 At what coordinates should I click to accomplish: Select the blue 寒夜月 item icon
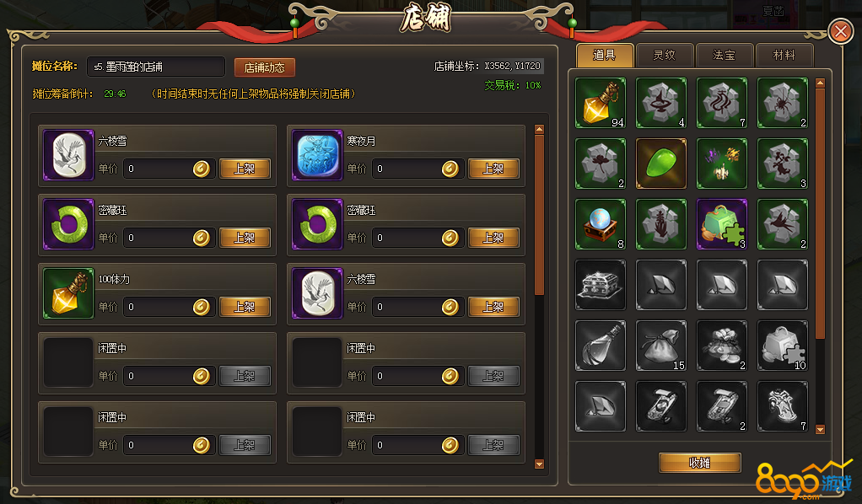point(317,155)
